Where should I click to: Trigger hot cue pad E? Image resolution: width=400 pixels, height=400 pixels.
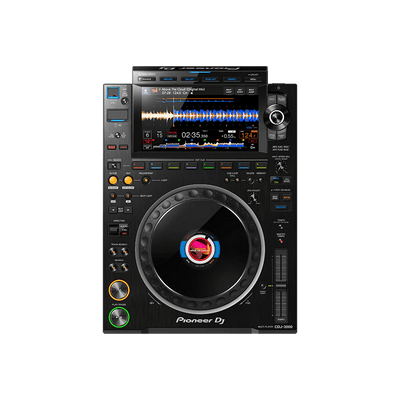click(209, 165)
